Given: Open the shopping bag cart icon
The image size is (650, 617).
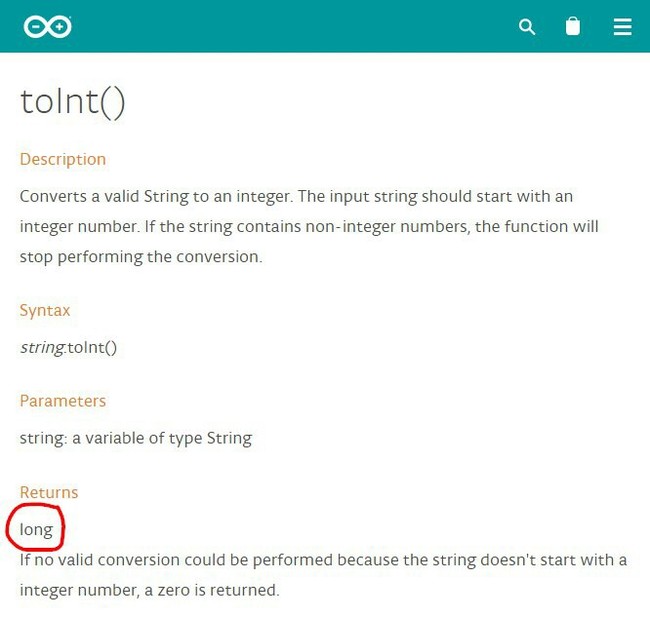Looking at the screenshot, I should pyautogui.click(x=573, y=26).
